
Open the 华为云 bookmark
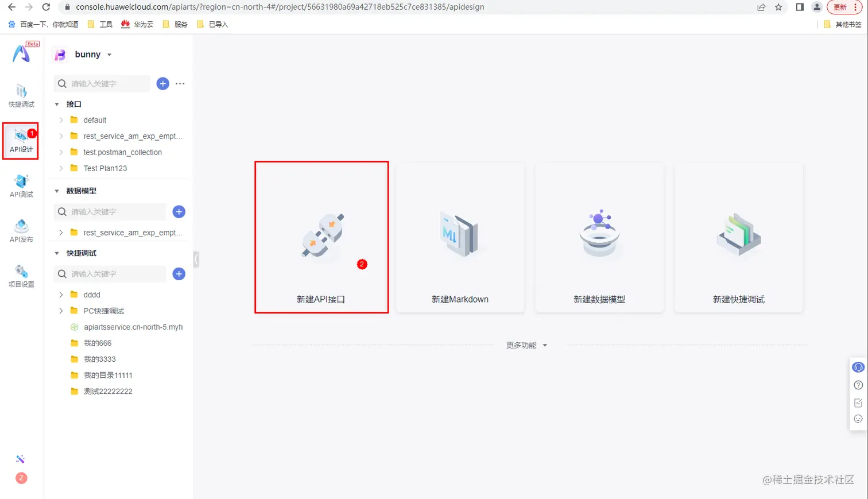[137, 24]
